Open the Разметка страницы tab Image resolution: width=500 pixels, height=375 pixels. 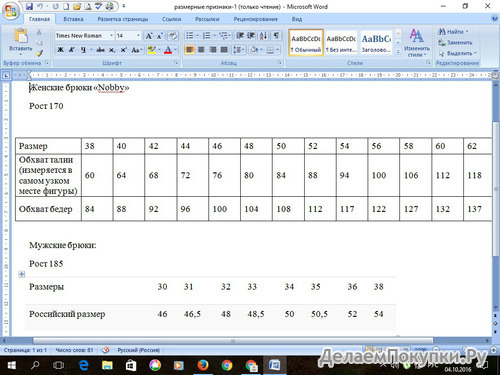[123, 19]
